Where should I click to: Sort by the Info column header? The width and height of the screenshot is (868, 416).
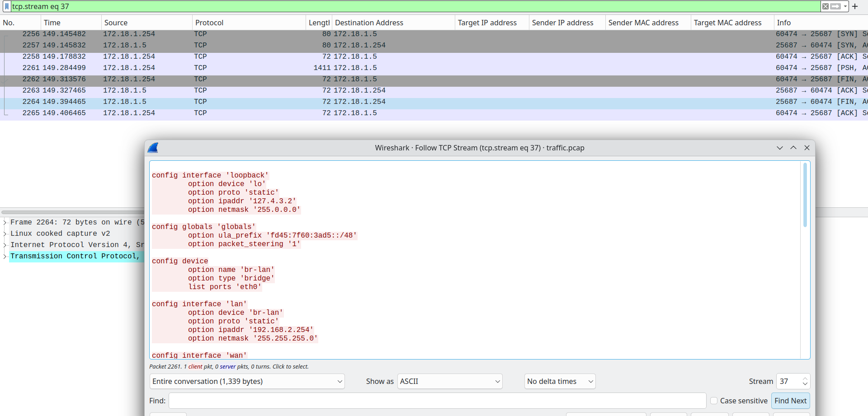pos(821,23)
